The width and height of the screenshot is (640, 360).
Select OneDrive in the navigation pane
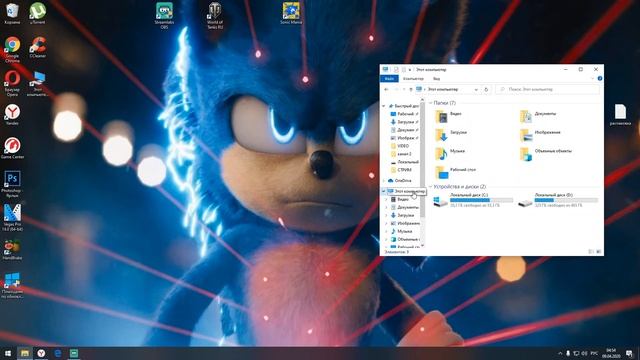(400, 180)
